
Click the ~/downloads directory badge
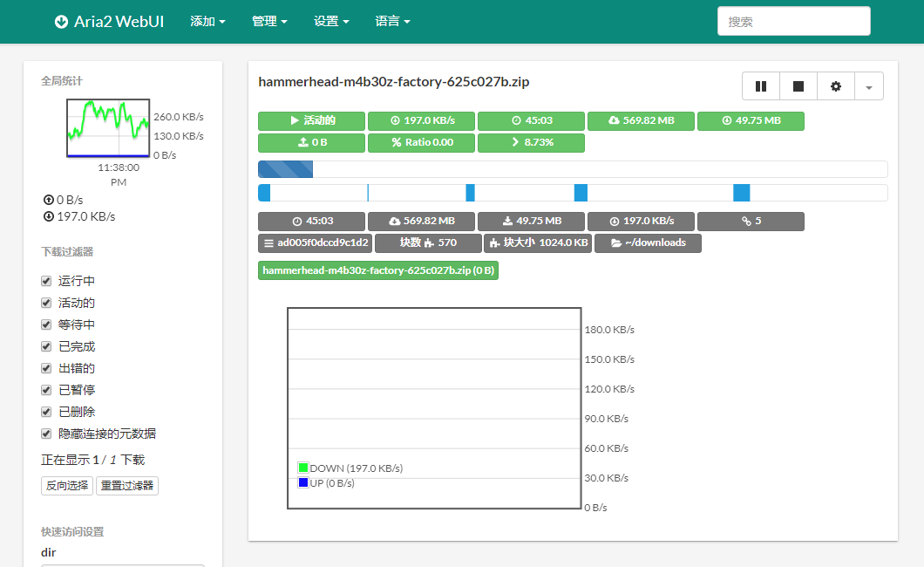tap(648, 243)
